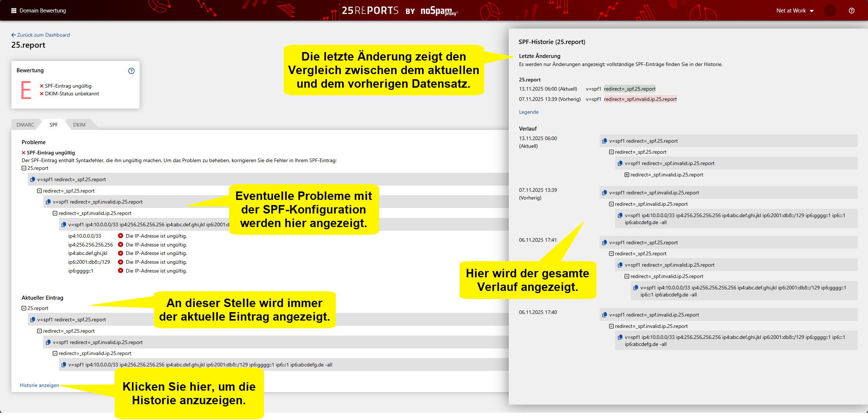Image resolution: width=868 pixels, height=420 pixels.
Task: Open the Legende link
Action: (x=529, y=112)
